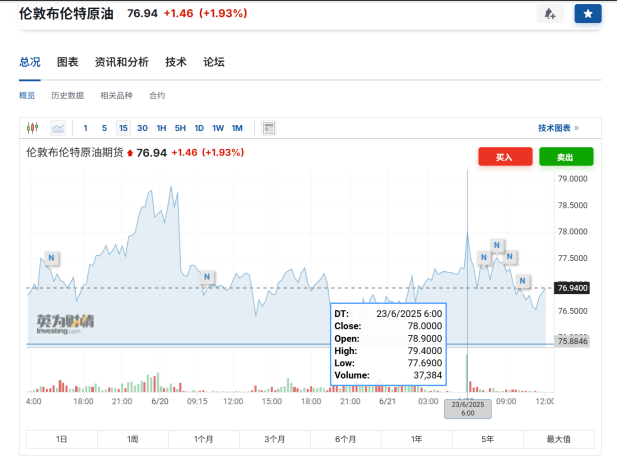Screen dimensions: 617x457
Task: Set chart range to 3个月
Action: click(275, 439)
